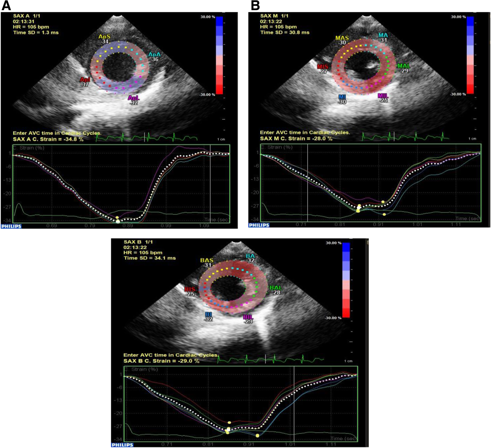Click the 'SAX M 1/1' view title
Image resolution: width=491 pixels, height=448 pixels.
pos(274,16)
